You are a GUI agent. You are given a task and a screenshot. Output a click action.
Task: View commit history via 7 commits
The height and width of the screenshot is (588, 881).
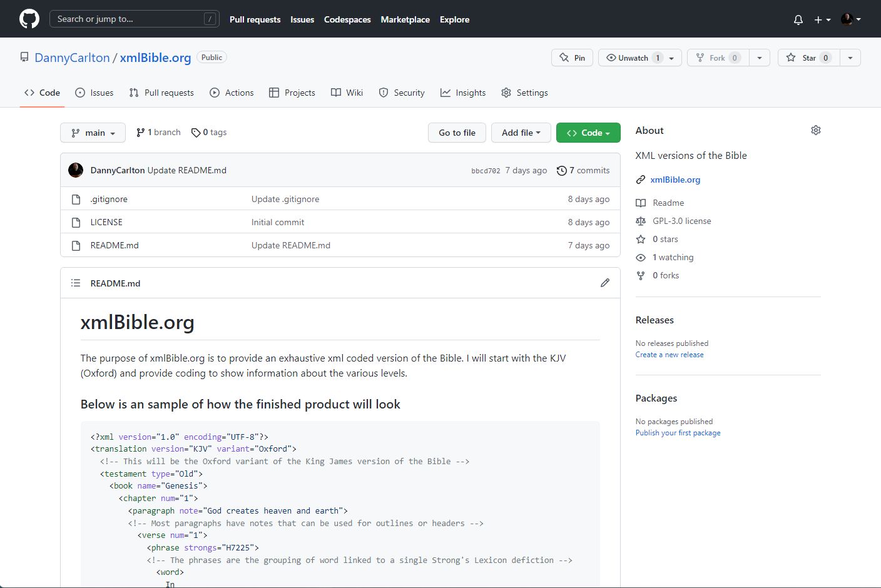point(583,170)
